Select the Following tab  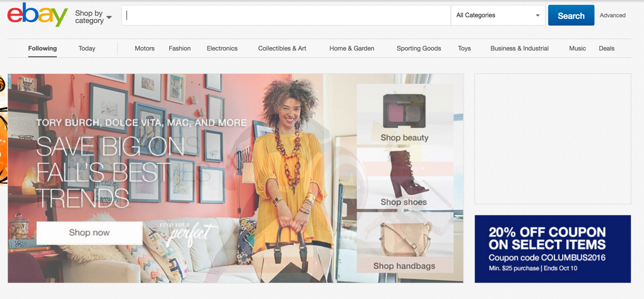(x=42, y=48)
